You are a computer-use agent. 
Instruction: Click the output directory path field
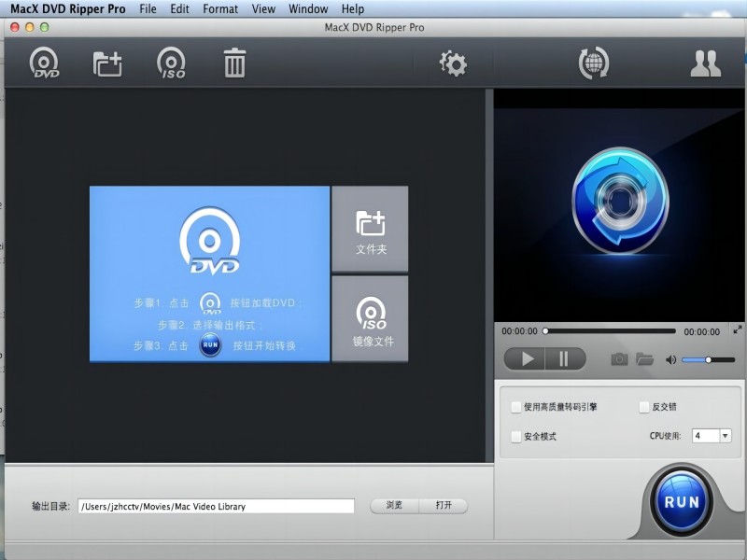pos(217,506)
